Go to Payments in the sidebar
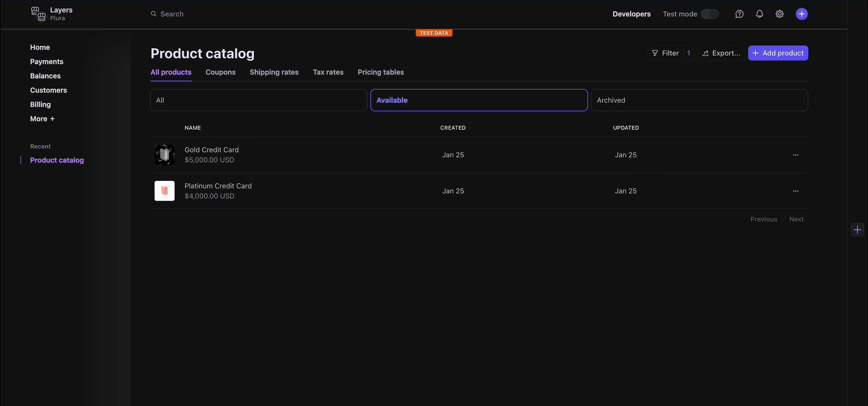The height and width of the screenshot is (406, 868). [x=47, y=62]
